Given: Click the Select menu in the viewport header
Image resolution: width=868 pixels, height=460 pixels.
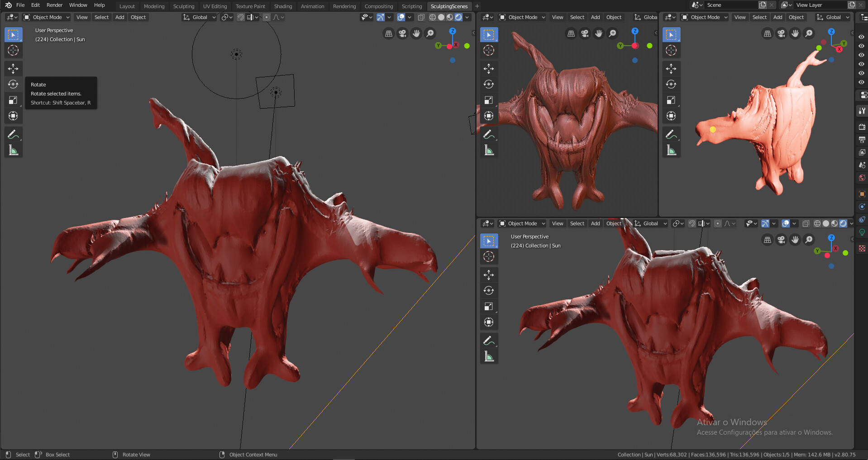Looking at the screenshot, I should click(x=101, y=17).
